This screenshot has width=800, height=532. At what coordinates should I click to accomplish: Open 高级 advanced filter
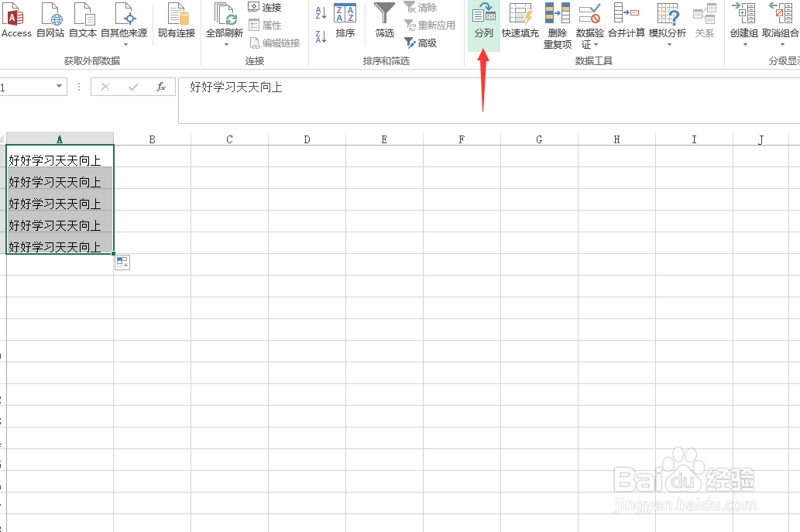coord(421,43)
